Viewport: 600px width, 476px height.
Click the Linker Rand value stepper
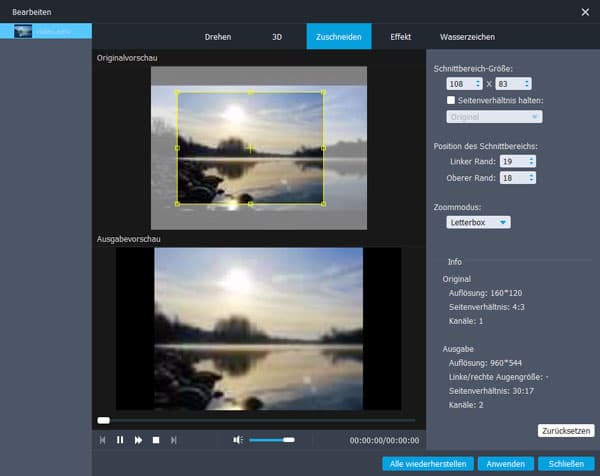(532, 160)
